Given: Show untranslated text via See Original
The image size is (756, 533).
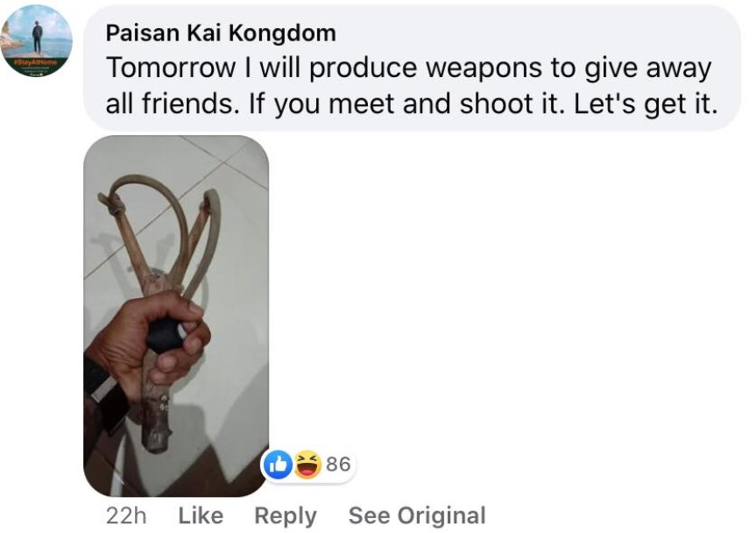Looking at the screenshot, I should (x=417, y=515).
